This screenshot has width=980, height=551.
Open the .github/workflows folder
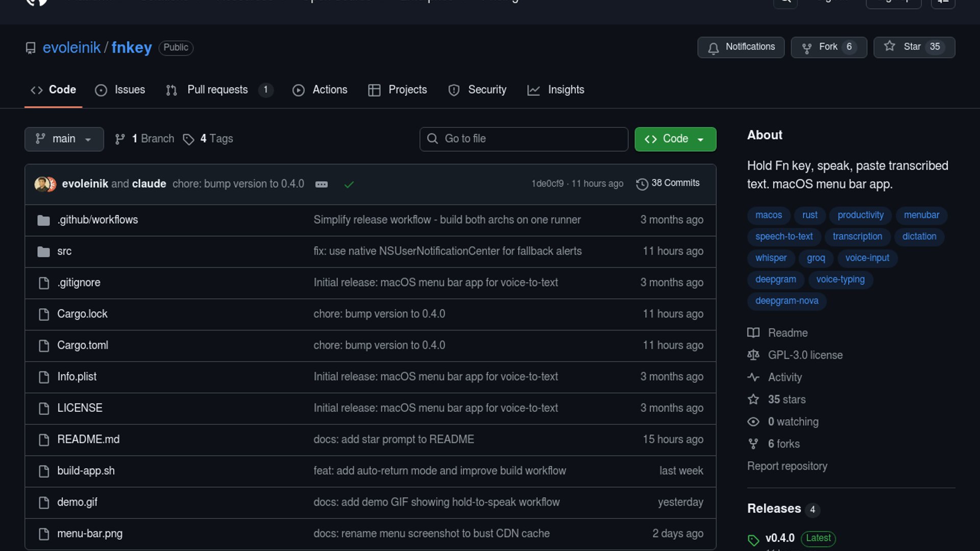pos(97,220)
